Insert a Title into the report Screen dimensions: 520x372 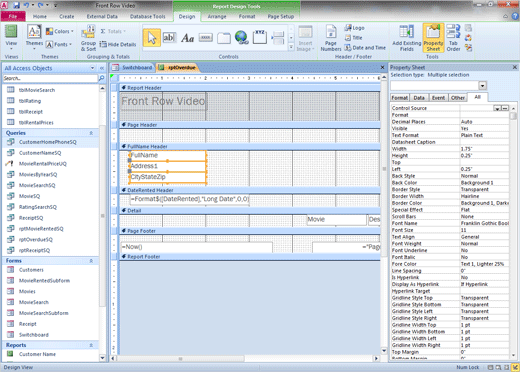point(353,38)
